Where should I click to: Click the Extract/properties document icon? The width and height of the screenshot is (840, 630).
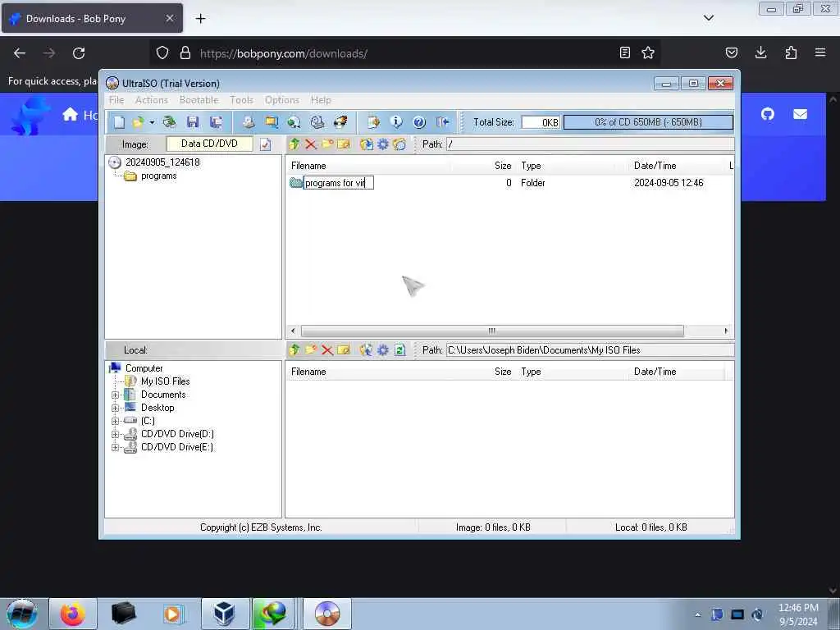coord(373,122)
